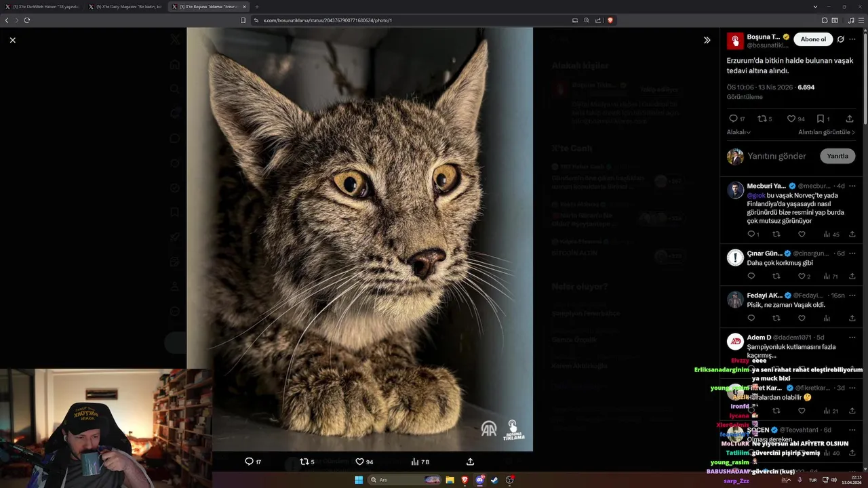Open Mecburi Ya... commenter profile name
Image resolution: width=868 pixels, height=488 pixels.
(766, 186)
